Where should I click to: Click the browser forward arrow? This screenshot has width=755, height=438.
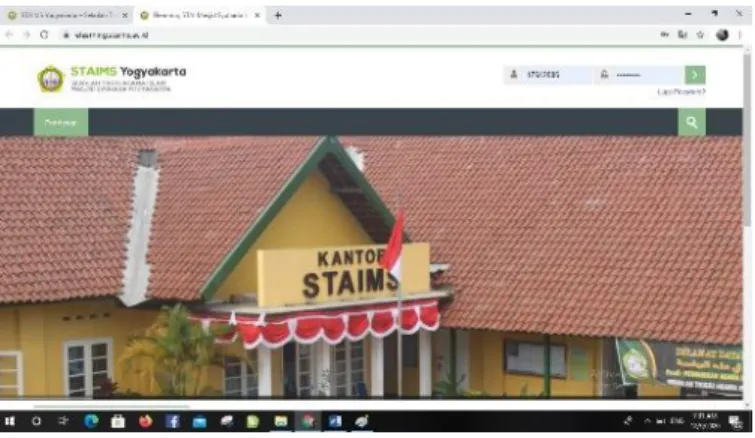pyautogui.click(x=26, y=35)
